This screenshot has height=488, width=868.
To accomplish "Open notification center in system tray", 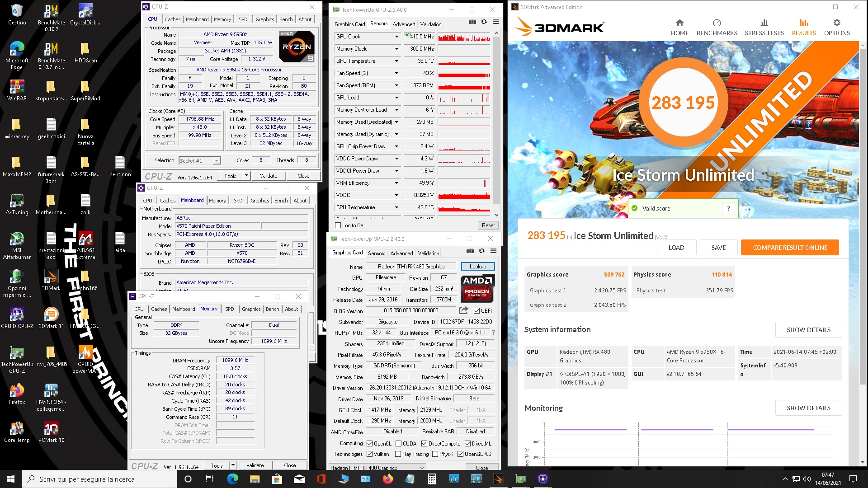I will point(853,479).
